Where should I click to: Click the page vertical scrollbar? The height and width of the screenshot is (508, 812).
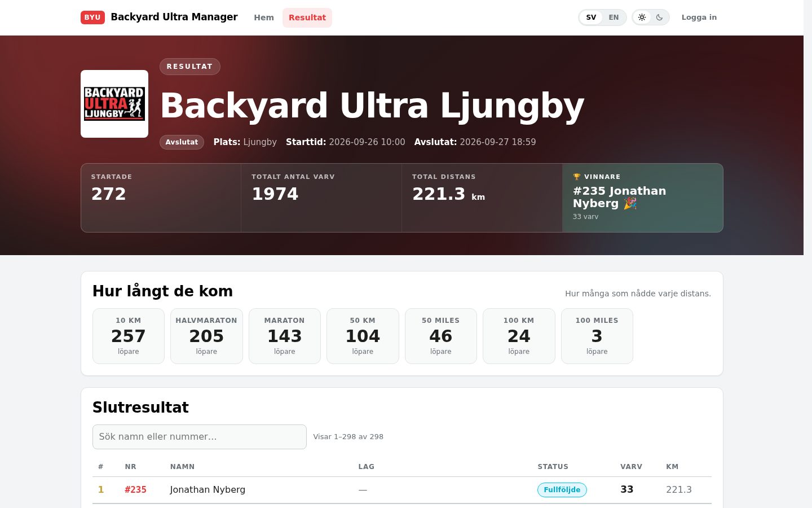(x=807, y=254)
